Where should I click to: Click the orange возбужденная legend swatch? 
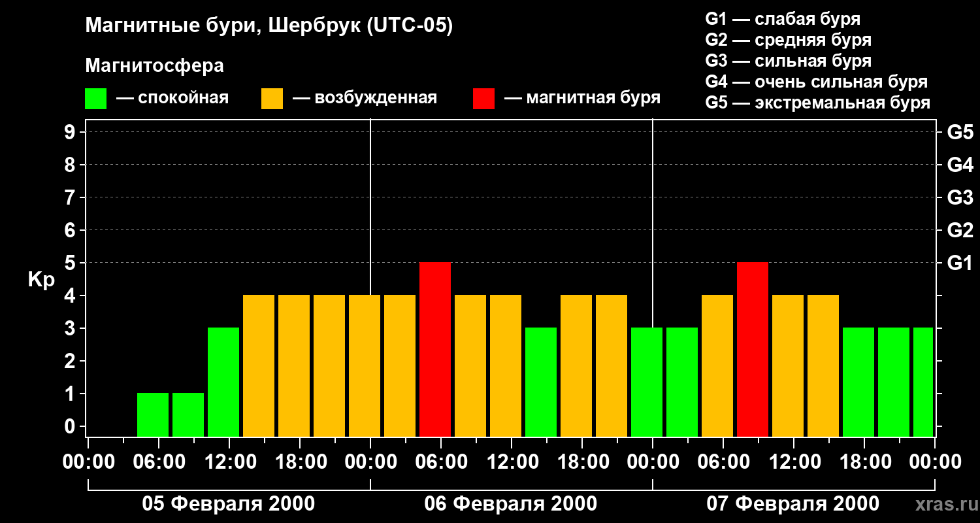point(272,99)
